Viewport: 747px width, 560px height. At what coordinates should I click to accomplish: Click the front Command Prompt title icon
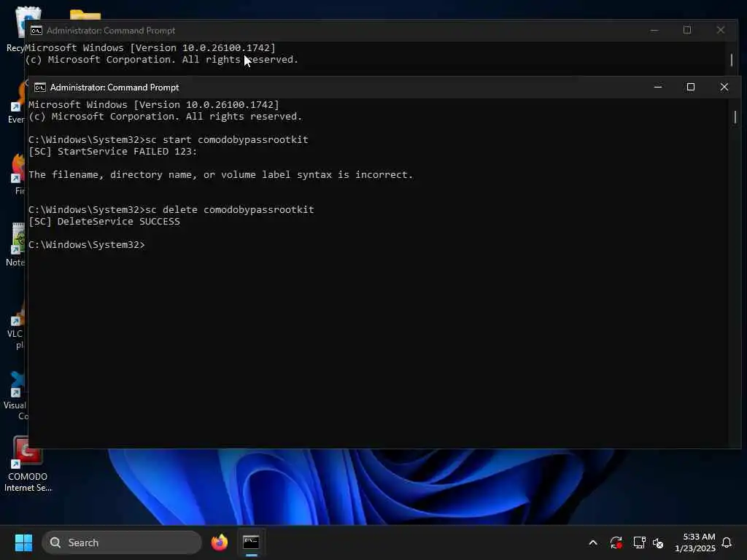40,87
